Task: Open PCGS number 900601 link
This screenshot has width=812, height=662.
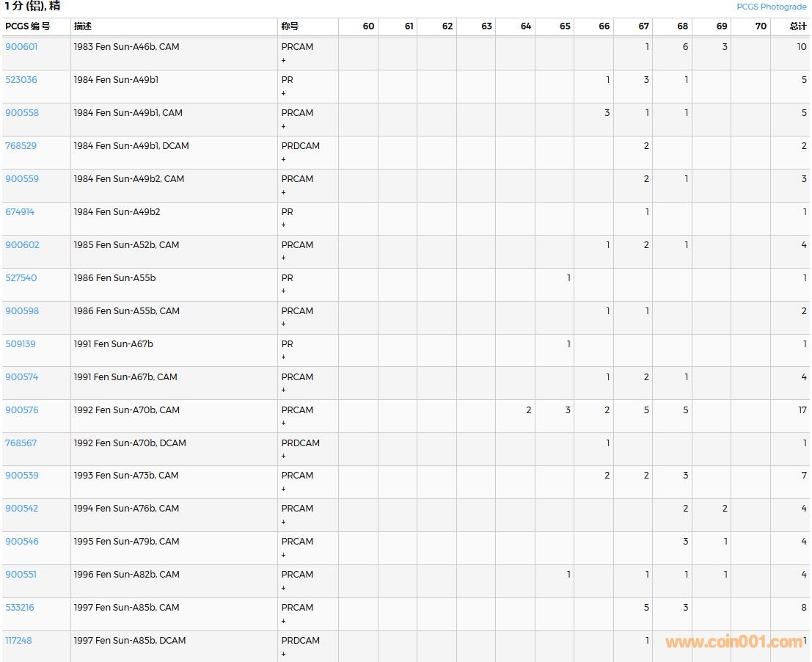Action: point(21,47)
